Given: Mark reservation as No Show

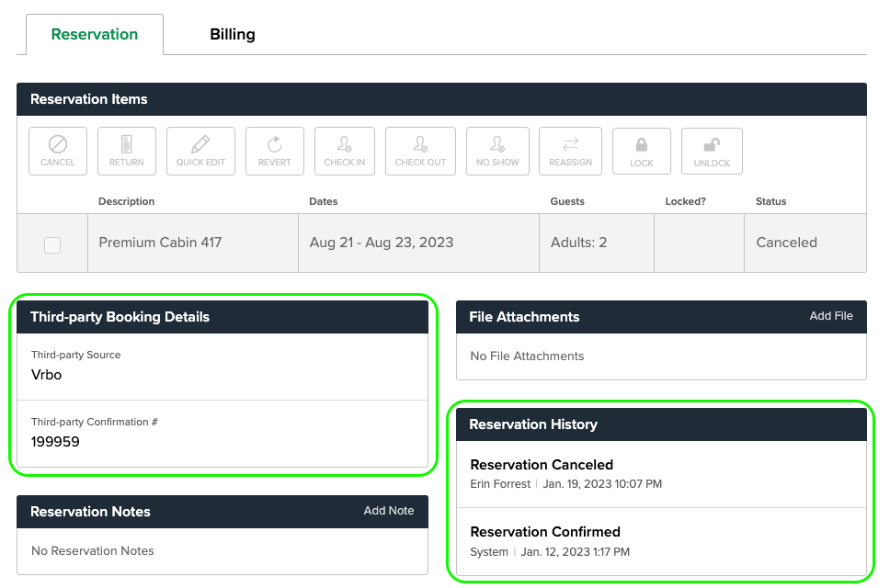Looking at the screenshot, I should pyautogui.click(x=496, y=150).
